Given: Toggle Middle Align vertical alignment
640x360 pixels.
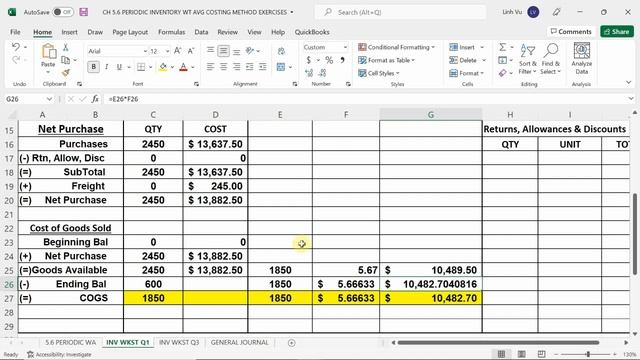Looking at the screenshot, I should (x=223, y=51).
